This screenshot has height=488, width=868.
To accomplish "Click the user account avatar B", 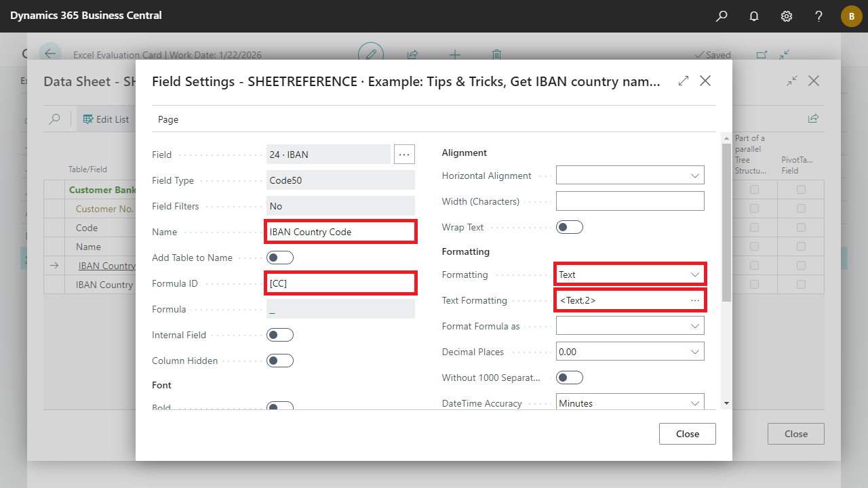I will click(x=851, y=16).
